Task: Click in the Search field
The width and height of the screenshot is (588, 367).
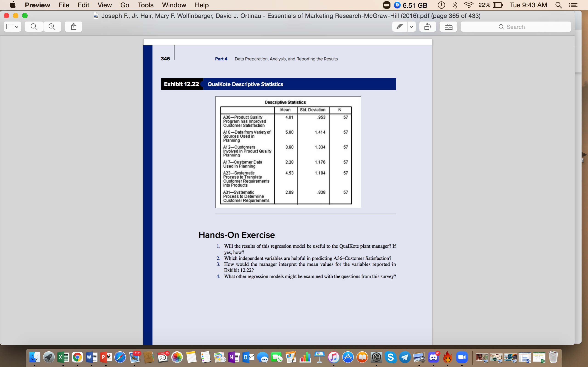Action: (516, 27)
